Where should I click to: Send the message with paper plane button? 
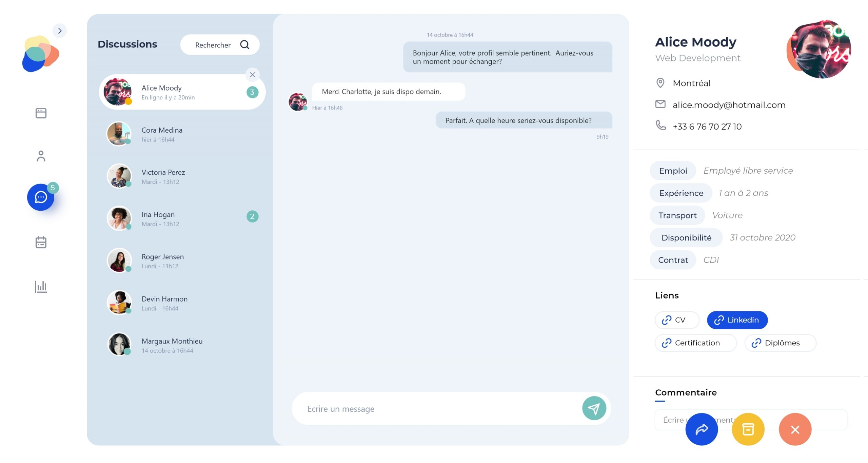[x=594, y=408]
